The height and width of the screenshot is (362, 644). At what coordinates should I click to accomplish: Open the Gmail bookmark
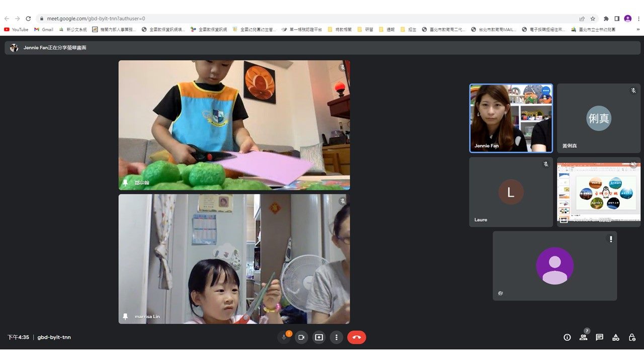point(44,30)
